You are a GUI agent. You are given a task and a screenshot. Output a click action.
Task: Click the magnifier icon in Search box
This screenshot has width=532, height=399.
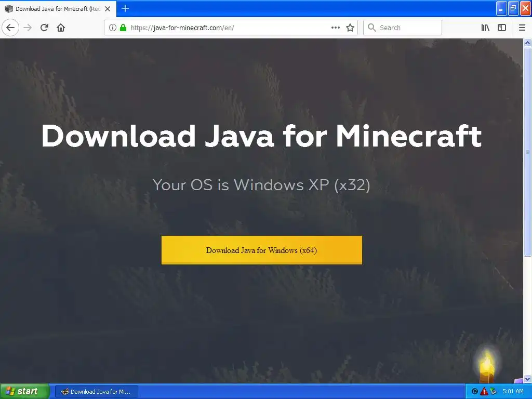(x=372, y=28)
